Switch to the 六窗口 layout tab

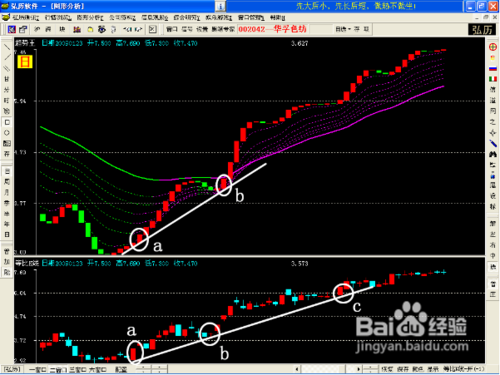(x=97, y=369)
